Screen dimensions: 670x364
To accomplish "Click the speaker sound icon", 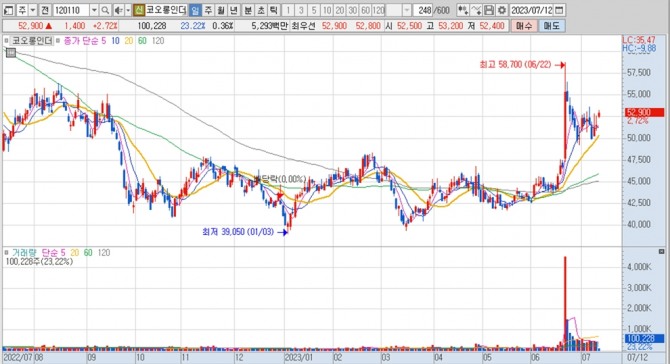I will pyautogui.click(x=119, y=10).
